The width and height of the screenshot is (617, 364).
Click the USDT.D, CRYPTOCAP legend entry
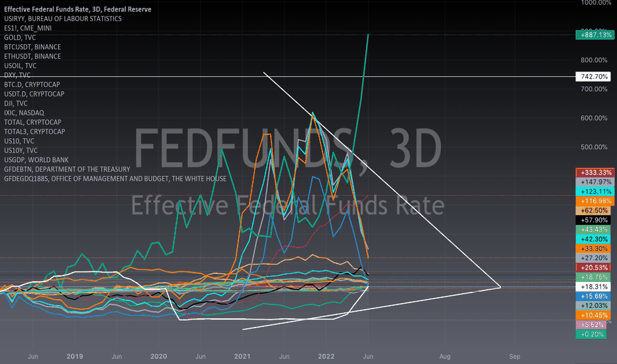(34, 94)
